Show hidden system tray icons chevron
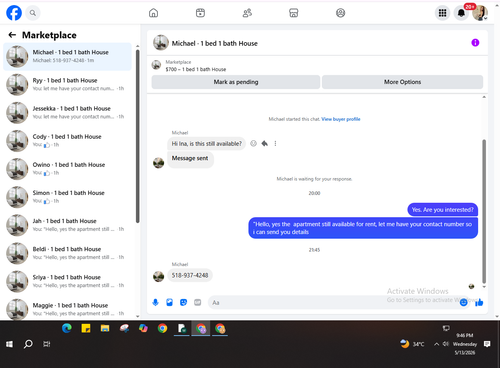Image resolution: width=500 pixels, height=368 pixels. [436, 344]
